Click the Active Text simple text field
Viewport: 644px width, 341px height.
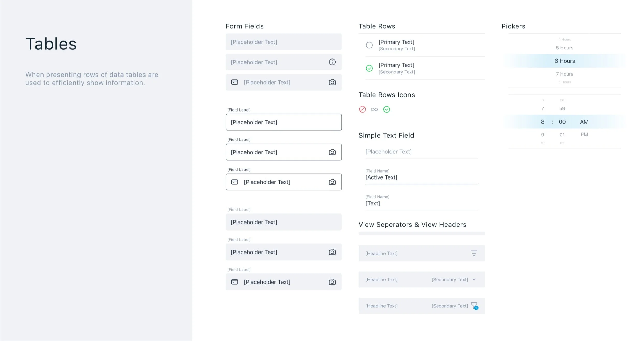[x=421, y=177]
